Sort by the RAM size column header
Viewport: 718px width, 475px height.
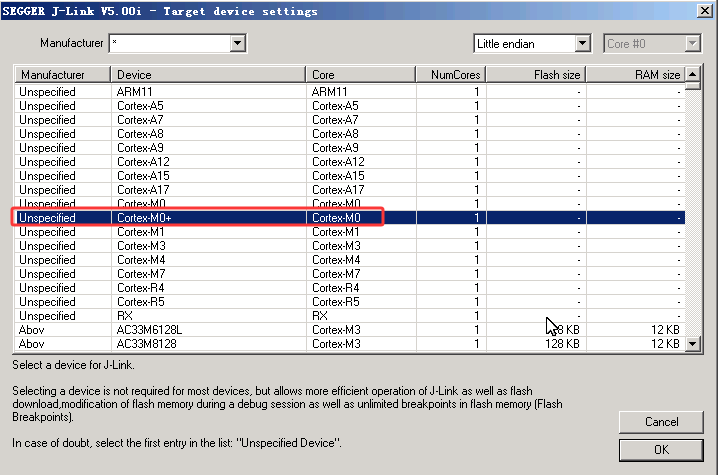click(x=636, y=75)
